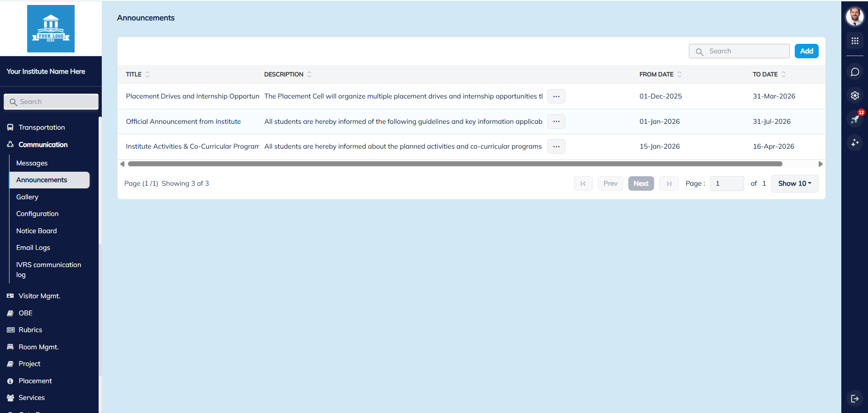Click the Add announcement button
The width and height of the screenshot is (868, 413).
pos(806,51)
